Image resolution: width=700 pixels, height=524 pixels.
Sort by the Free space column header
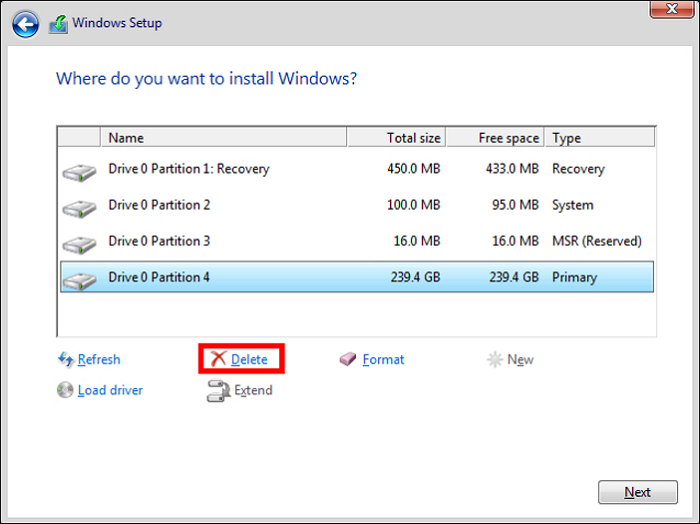click(495, 137)
